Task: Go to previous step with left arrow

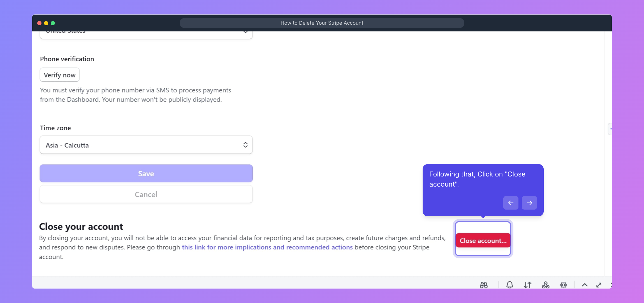Action: coord(511,203)
